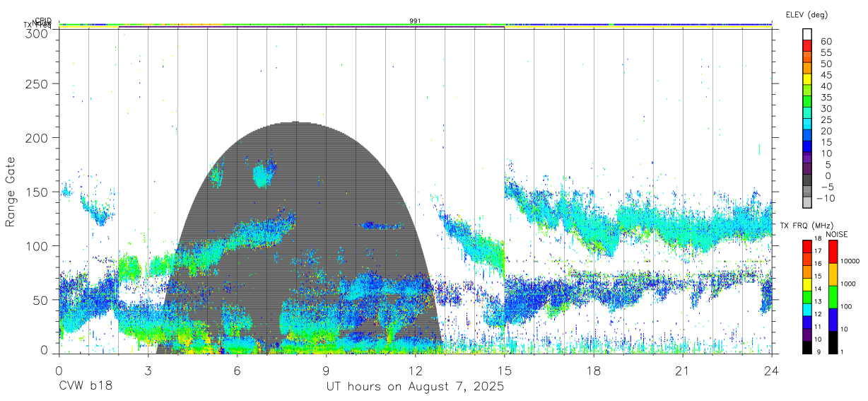Select the black bottom segment of the TX FRQ bar
The height and width of the screenshot is (401, 868).
[807, 347]
